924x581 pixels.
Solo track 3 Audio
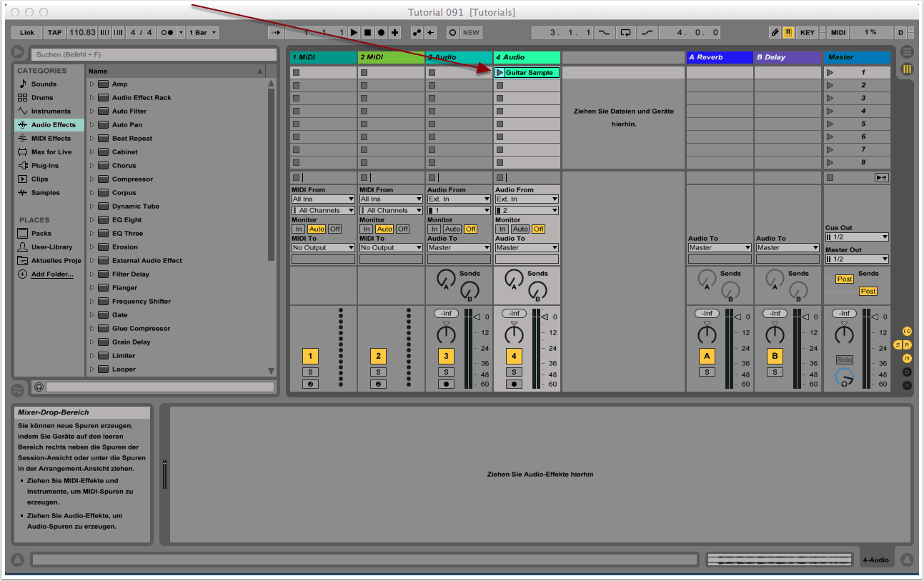[x=446, y=372]
